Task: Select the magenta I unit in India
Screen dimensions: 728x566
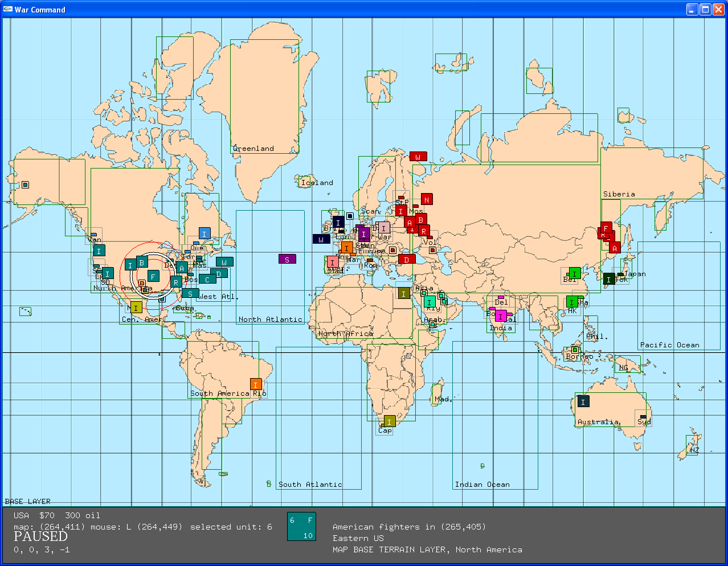Action: click(x=501, y=316)
